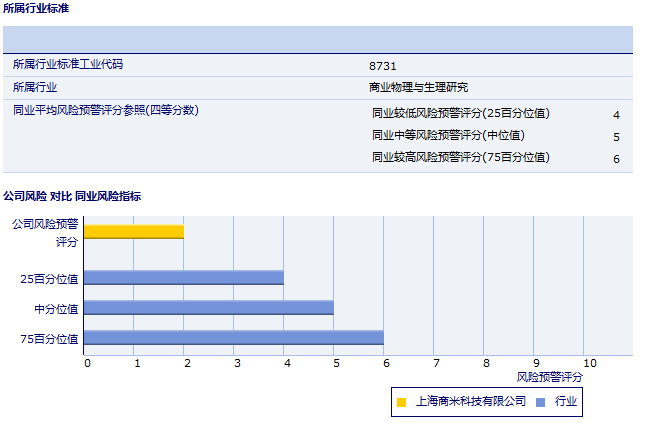Click the 75百分位值 blue bar

pos(234,338)
